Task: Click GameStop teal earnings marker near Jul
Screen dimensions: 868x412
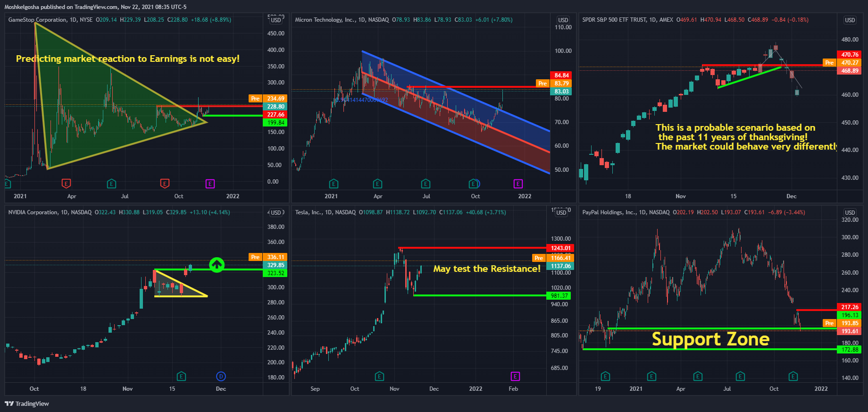Action: [111, 184]
